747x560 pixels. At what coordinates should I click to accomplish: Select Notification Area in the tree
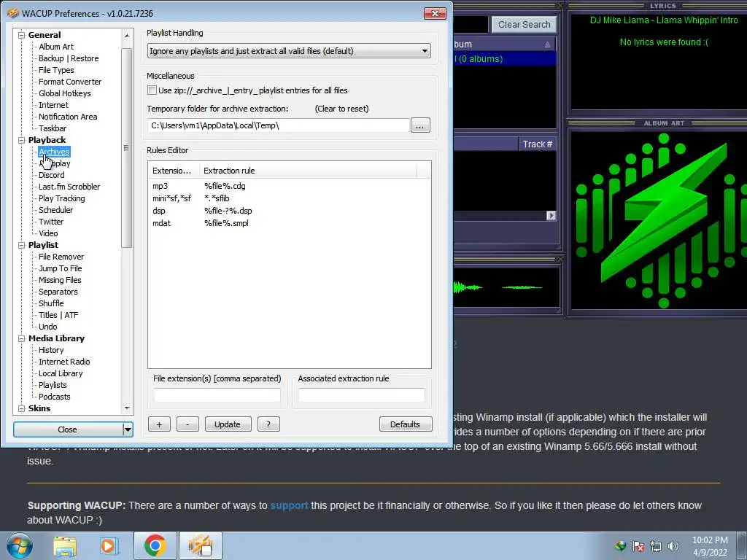pyautogui.click(x=68, y=117)
